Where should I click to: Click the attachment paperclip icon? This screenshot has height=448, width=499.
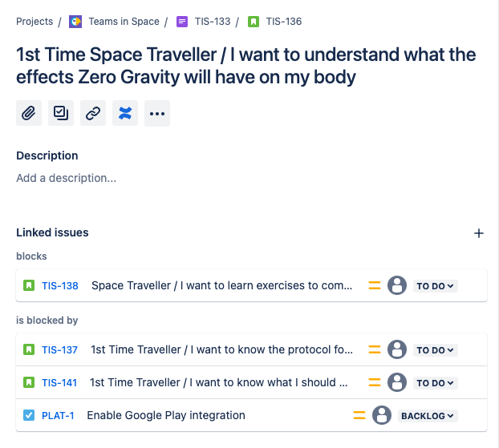[x=29, y=113]
